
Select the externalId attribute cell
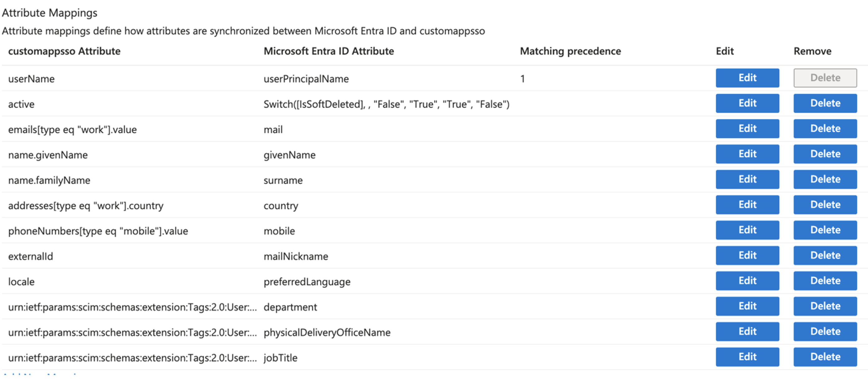[x=31, y=256]
